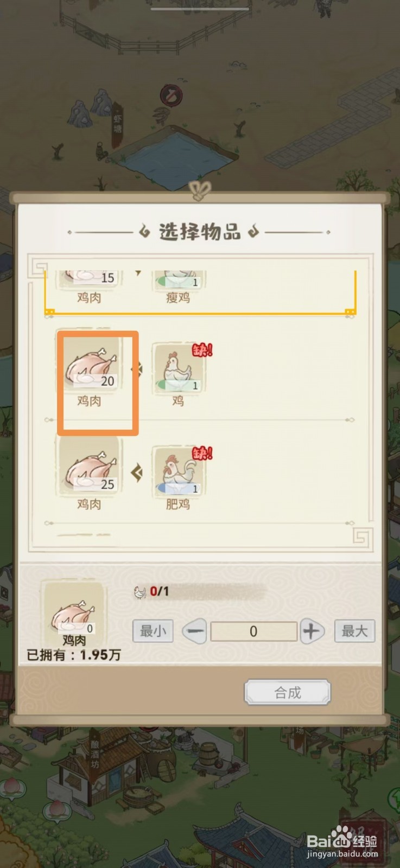Viewport: 400px width, 868px height.
Task: Tap the red 缺 badge on 肥鸡
Action: point(202,452)
